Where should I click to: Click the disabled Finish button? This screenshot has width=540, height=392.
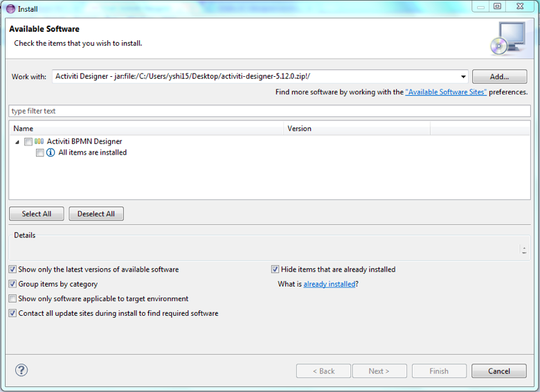click(x=439, y=371)
